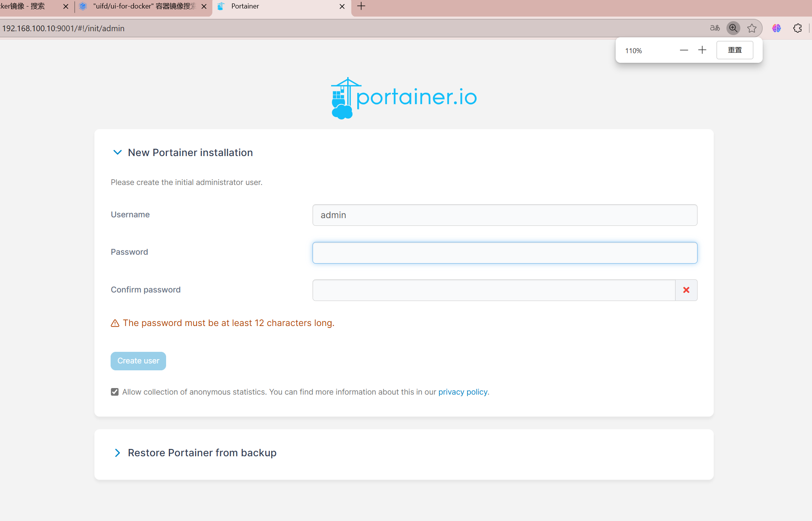Click the zoom reset button
Screen dimensions: 812x521
tap(735, 50)
